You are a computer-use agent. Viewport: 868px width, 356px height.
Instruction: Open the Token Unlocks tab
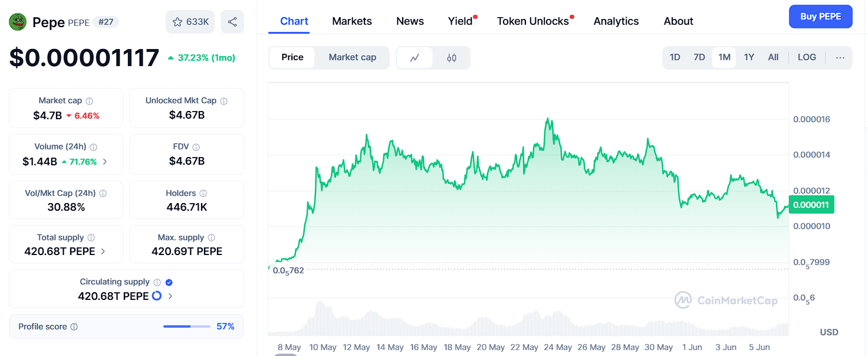pyautogui.click(x=533, y=21)
